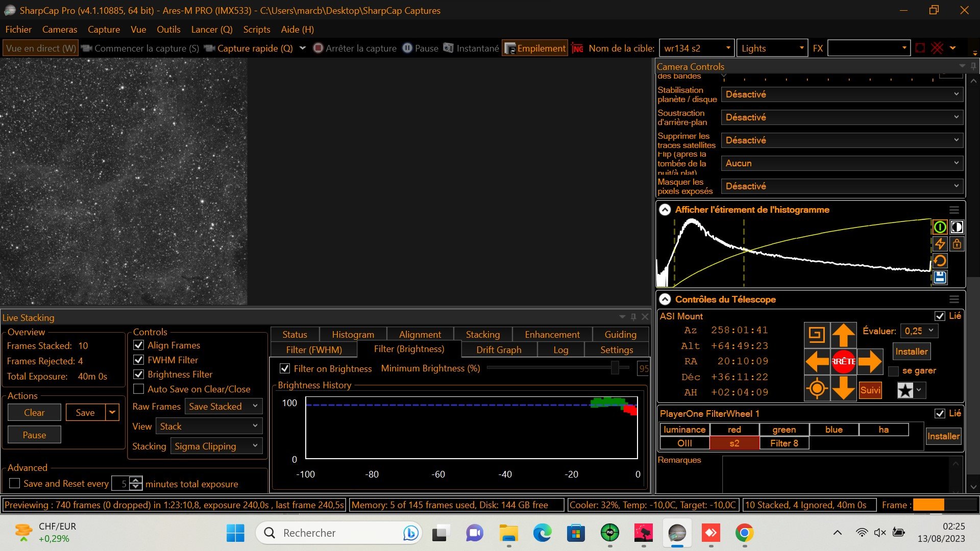The width and height of the screenshot is (980, 551).
Task: Toggle ASI Mount Lié checkbox
Action: [940, 316]
